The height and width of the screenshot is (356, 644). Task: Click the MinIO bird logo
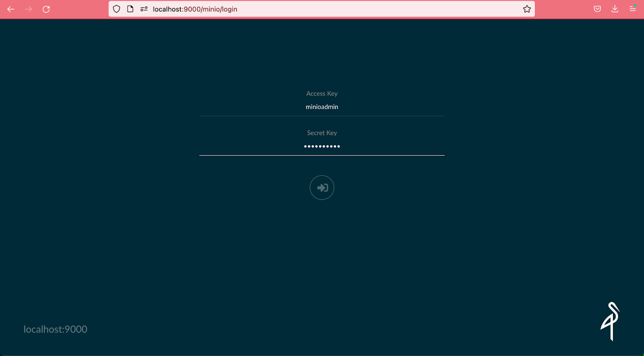(x=610, y=321)
